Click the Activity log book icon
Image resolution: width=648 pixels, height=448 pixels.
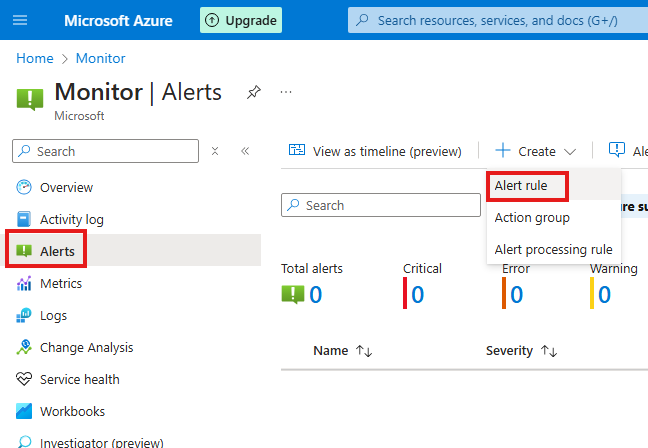[24, 219]
